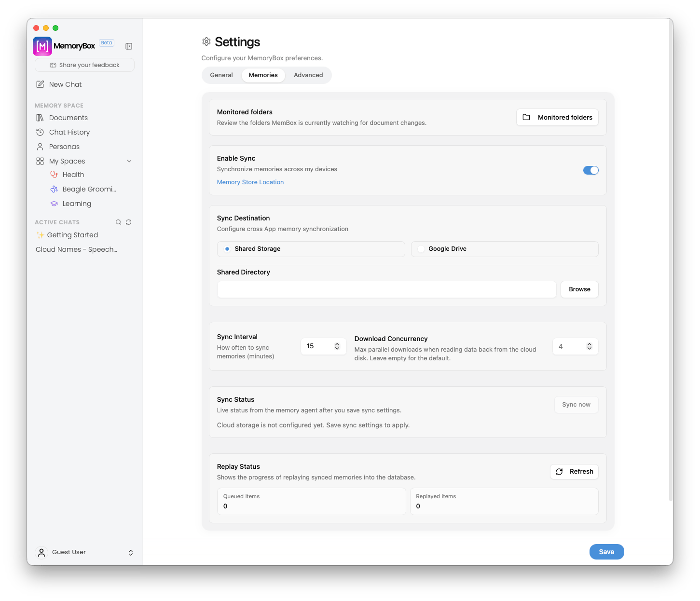Click the ACTIVE CHATS section header

pos(57,222)
